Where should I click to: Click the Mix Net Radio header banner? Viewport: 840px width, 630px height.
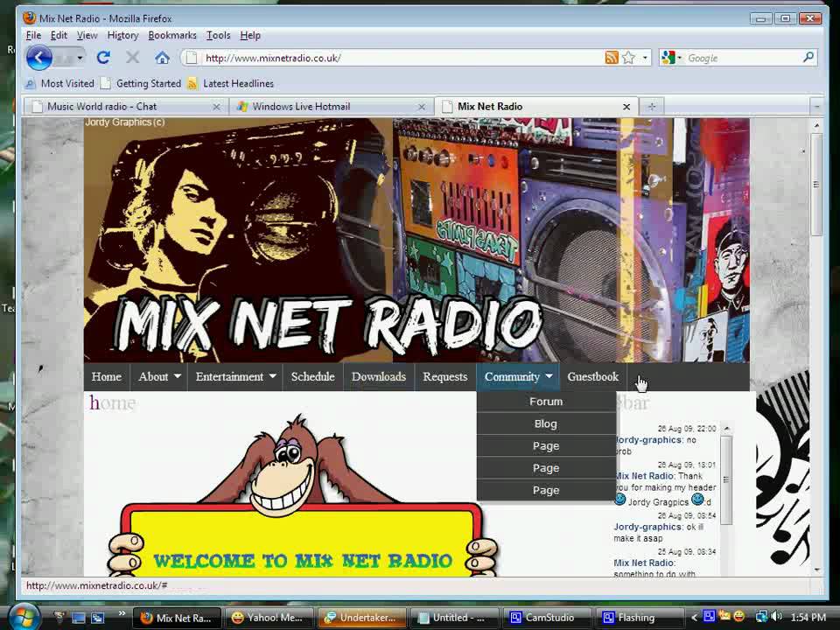tap(416, 240)
